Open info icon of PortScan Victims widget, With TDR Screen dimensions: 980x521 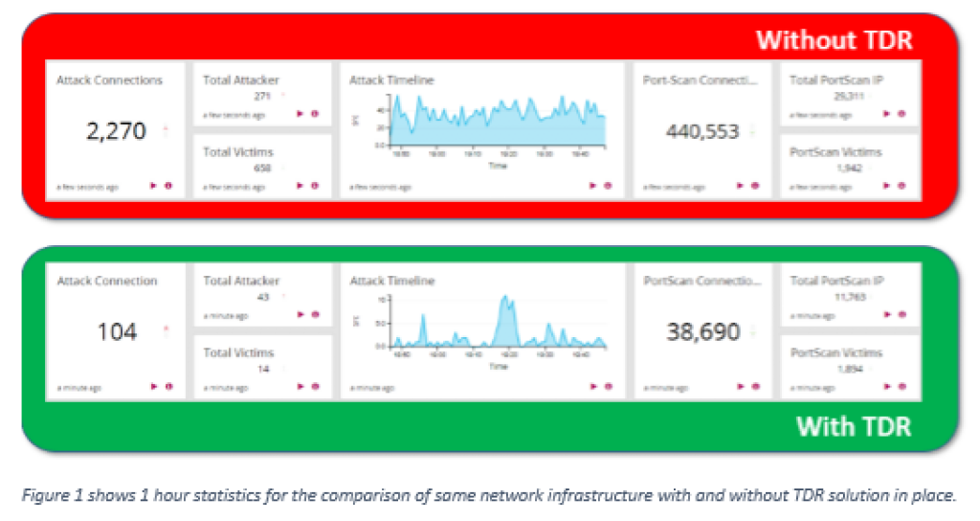(902, 387)
